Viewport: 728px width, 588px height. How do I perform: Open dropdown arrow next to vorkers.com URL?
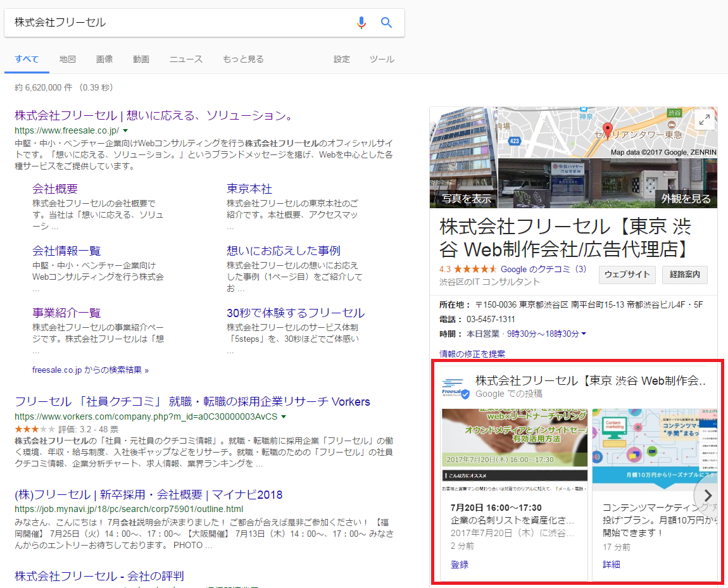(x=284, y=416)
